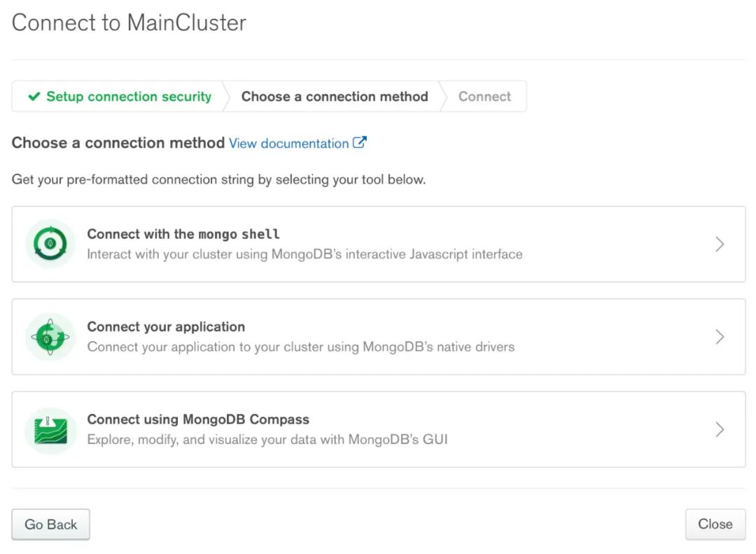Select the Connect your application title
The image size is (756, 554).
pyautogui.click(x=166, y=326)
